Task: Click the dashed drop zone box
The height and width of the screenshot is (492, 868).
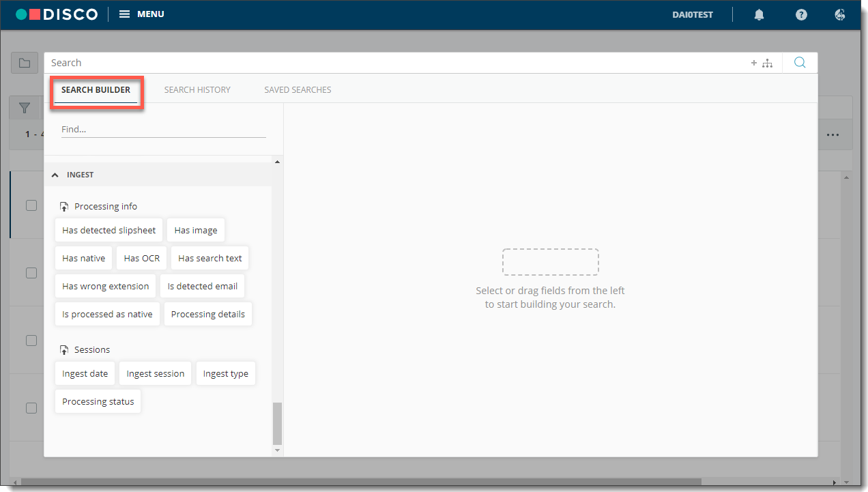Action: click(550, 262)
